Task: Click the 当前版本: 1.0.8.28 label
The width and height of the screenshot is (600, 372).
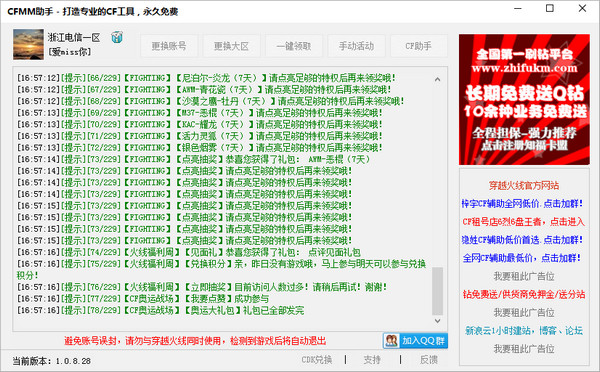Action: 52,361
